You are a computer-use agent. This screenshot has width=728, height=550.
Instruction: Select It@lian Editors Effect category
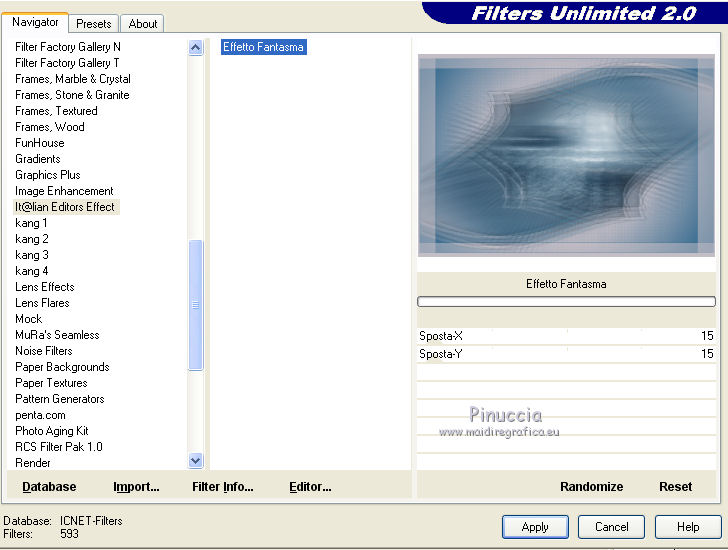coord(65,207)
